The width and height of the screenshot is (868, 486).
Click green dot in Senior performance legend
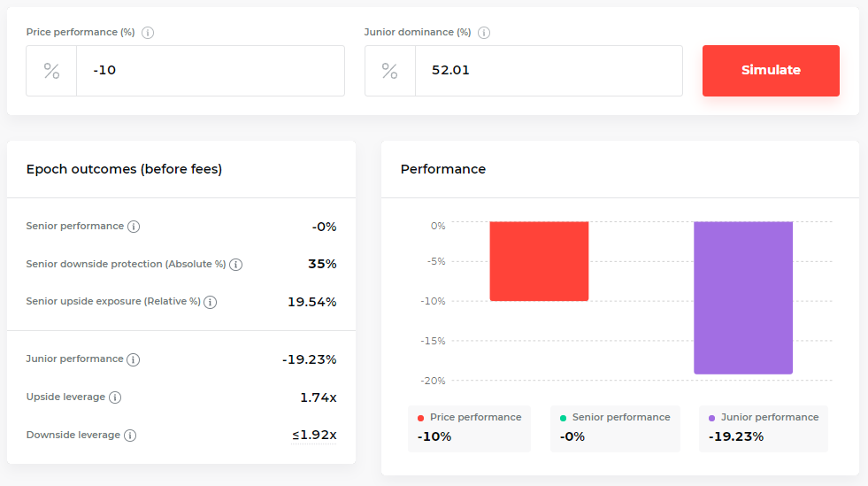tap(563, 418)
